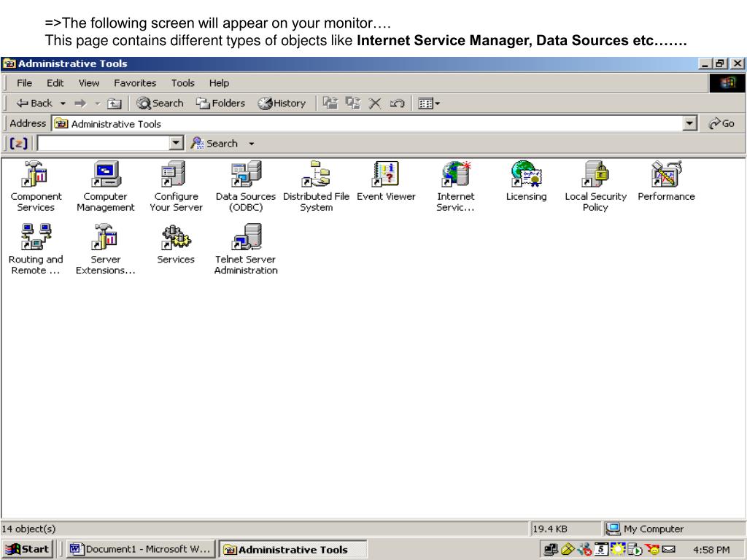This screenshot has width=747, height=560.
Task: Expand the Forward history dropdown arrow
Action: click(97, 104)
